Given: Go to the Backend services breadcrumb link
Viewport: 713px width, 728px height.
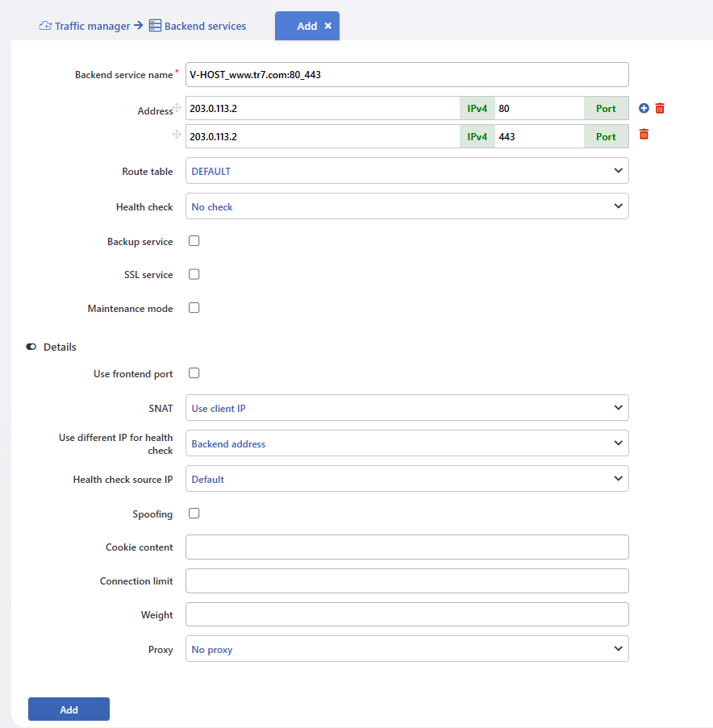Looking at the screenshot, I should point(205,26).
